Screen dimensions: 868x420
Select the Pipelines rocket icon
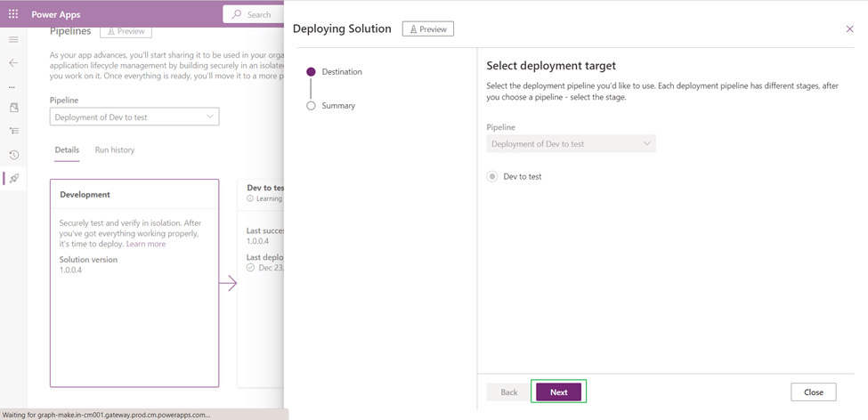coord(14,179)
